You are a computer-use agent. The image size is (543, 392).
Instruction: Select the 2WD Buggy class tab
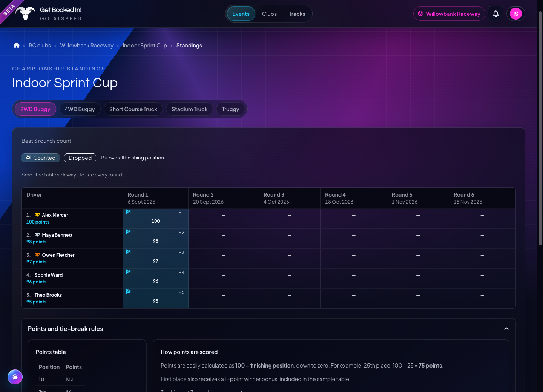click(35, 109)
